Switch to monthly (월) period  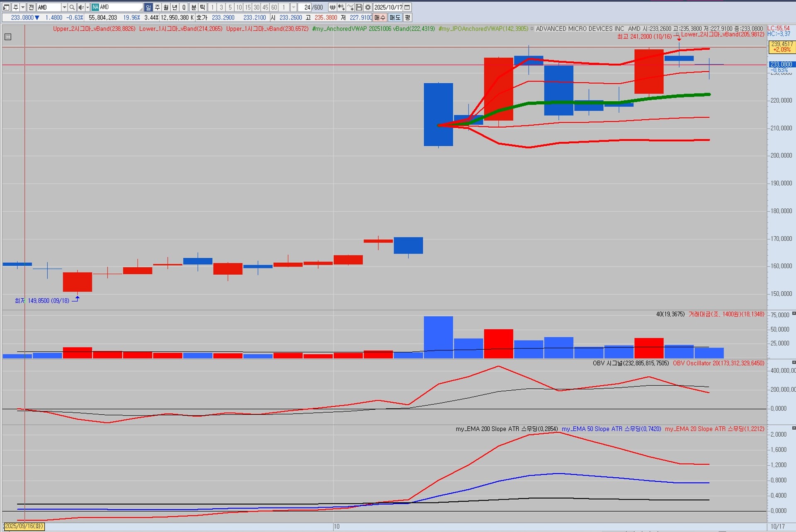166,7
